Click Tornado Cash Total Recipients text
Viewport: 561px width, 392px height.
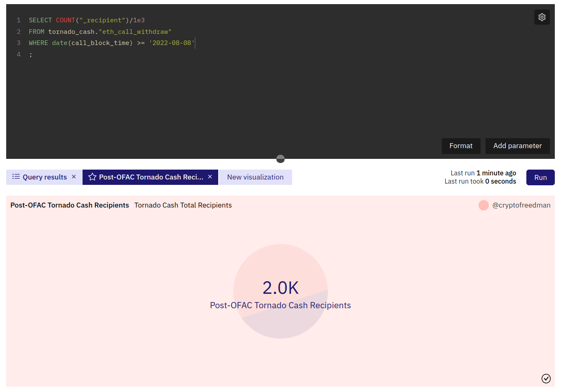(x=183, y=205)
